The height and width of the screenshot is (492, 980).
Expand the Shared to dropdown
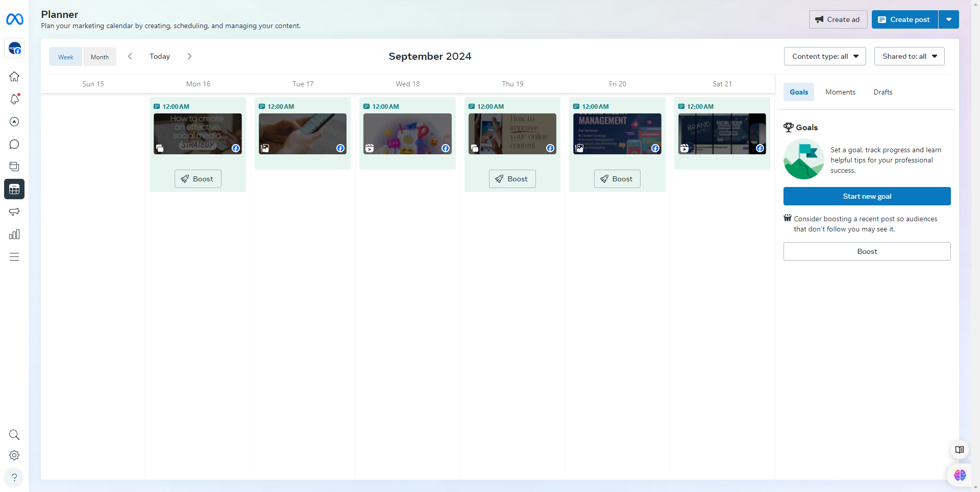coord(909,56)
